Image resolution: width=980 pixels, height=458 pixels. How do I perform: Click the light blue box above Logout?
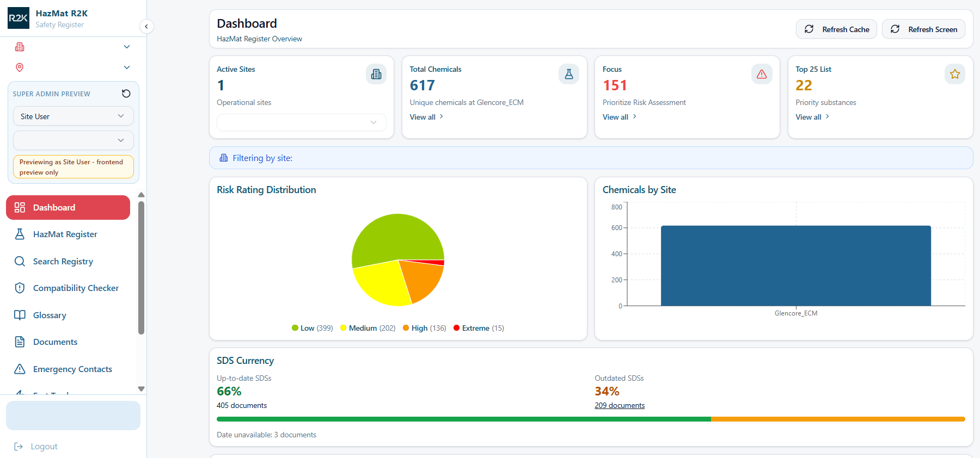click(x=73, y=416)
